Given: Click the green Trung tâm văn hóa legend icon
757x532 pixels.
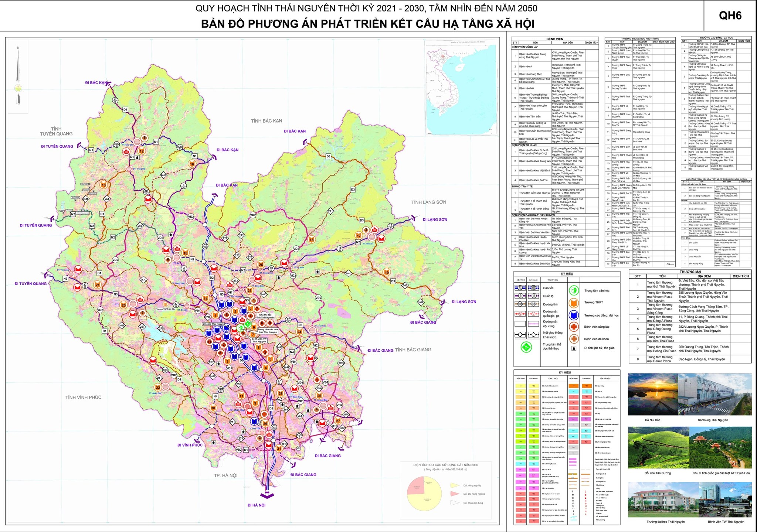Looking at the screenshot, I should (573, 290).
